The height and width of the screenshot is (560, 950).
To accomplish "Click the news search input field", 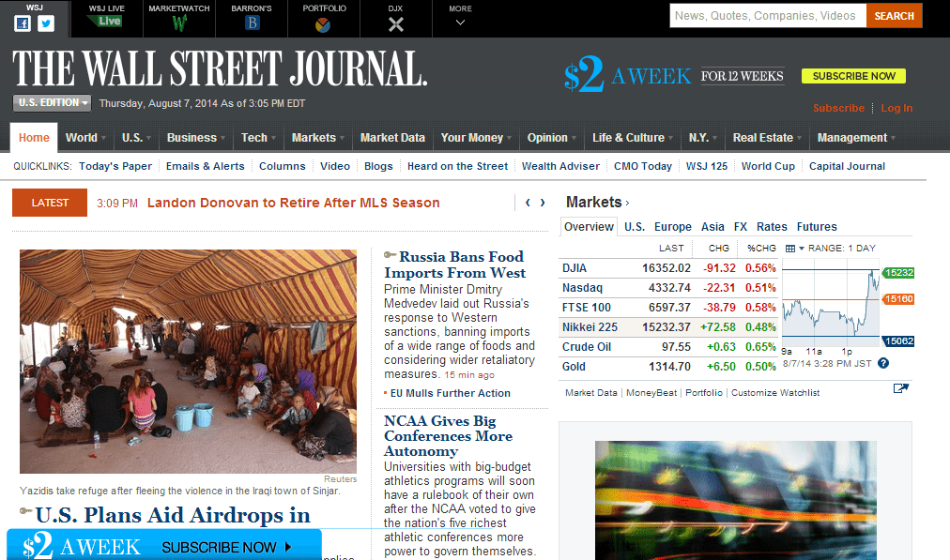I will pos(768,16).
